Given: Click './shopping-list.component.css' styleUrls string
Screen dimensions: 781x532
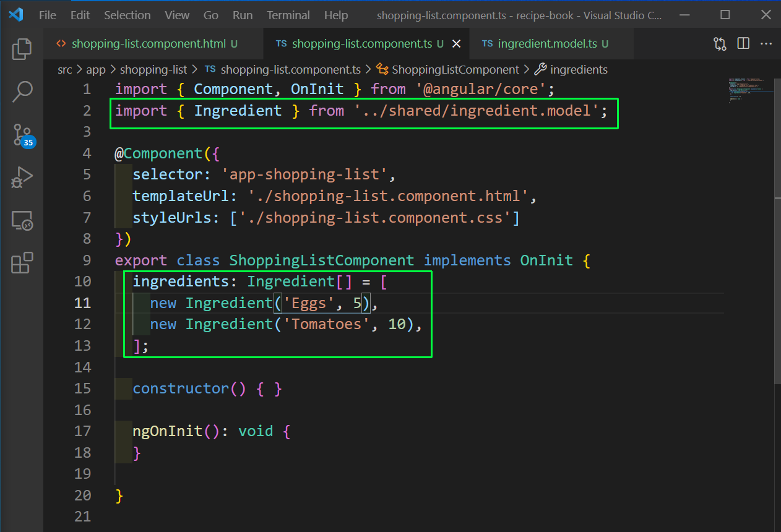Looking at the screenshot, I should 375,217.
